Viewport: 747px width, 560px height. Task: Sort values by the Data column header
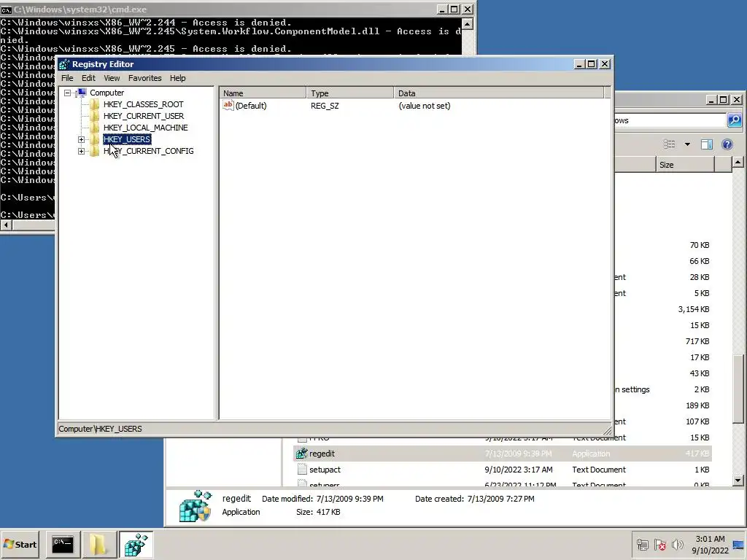point(499,93)
